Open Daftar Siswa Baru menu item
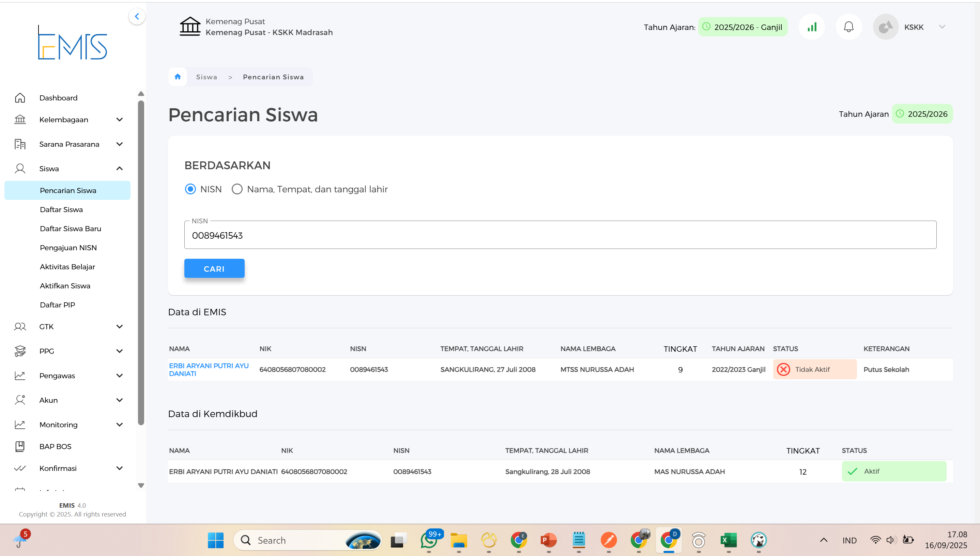Screen dimensions: 980x556 [70, 229]
